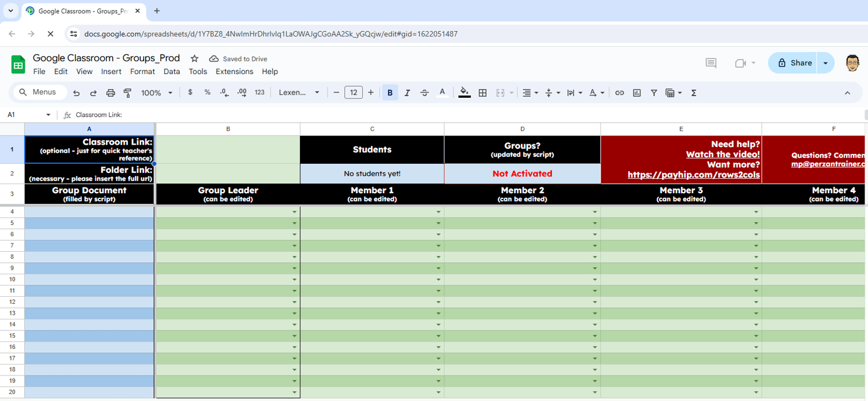Open the Edit menu
This screenshot has width=868, height=401.
pos(61,72)
